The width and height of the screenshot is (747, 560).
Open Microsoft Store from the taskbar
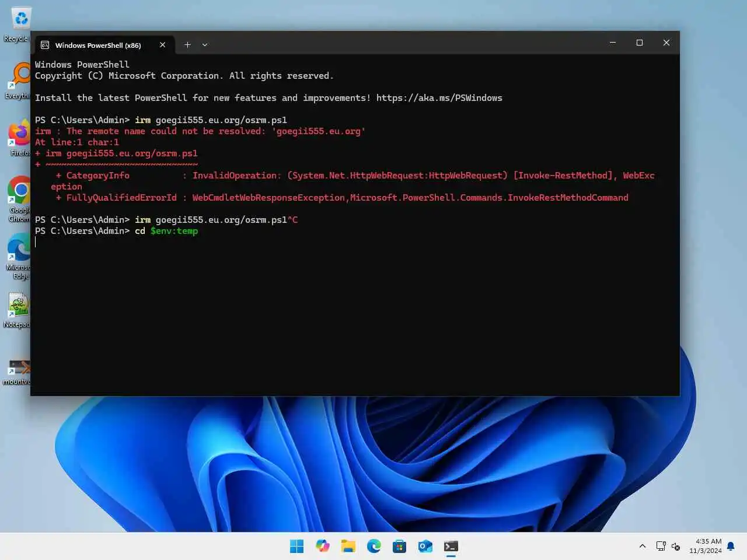(x=400, y=546)
